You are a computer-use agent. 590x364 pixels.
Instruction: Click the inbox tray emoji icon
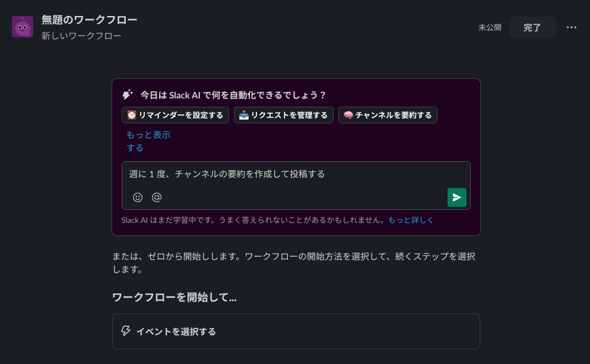coord(244,115)
